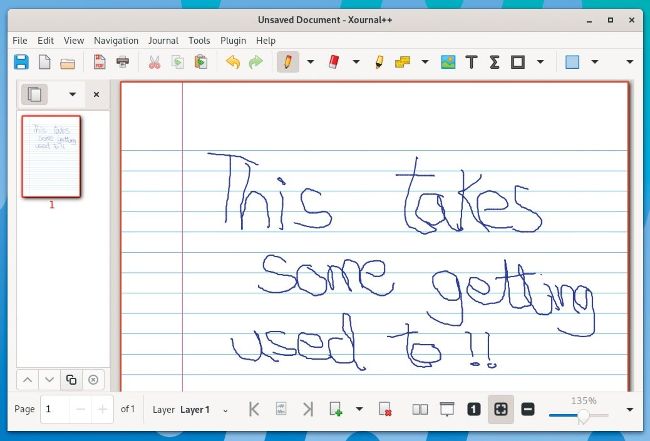This screenshot has width=650, height=441.
Task: Click the Save document icon
Action: click(20, 62)
